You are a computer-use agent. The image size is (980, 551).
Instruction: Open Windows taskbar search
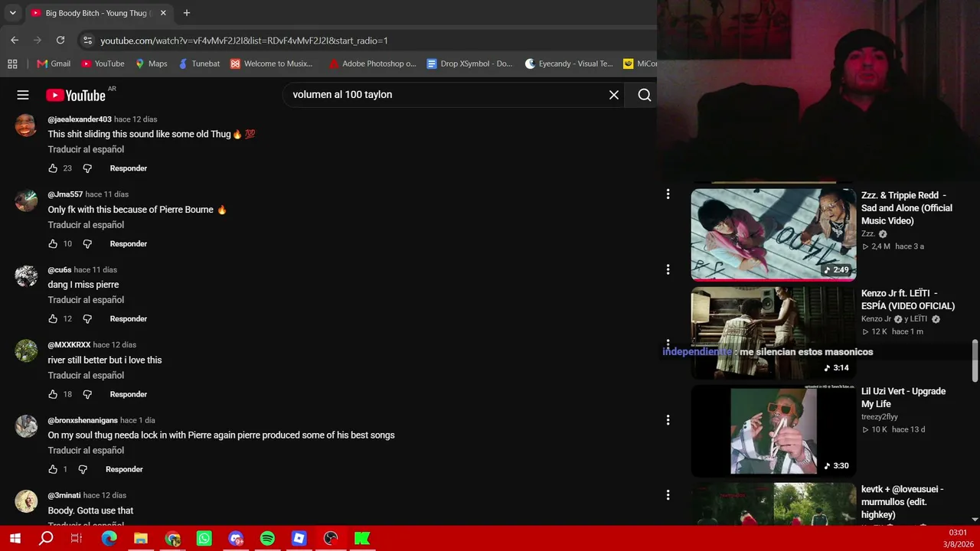pos(46,539)
